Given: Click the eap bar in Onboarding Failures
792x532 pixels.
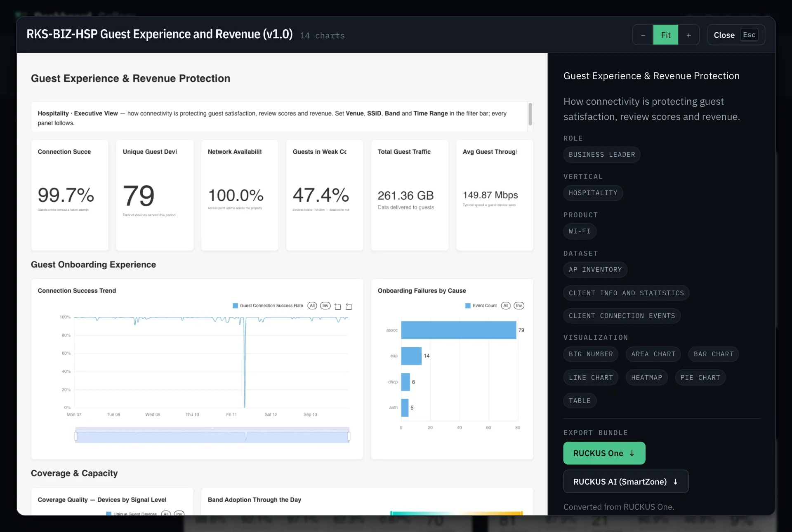Looking at the screenshot, I should [411, 356].
